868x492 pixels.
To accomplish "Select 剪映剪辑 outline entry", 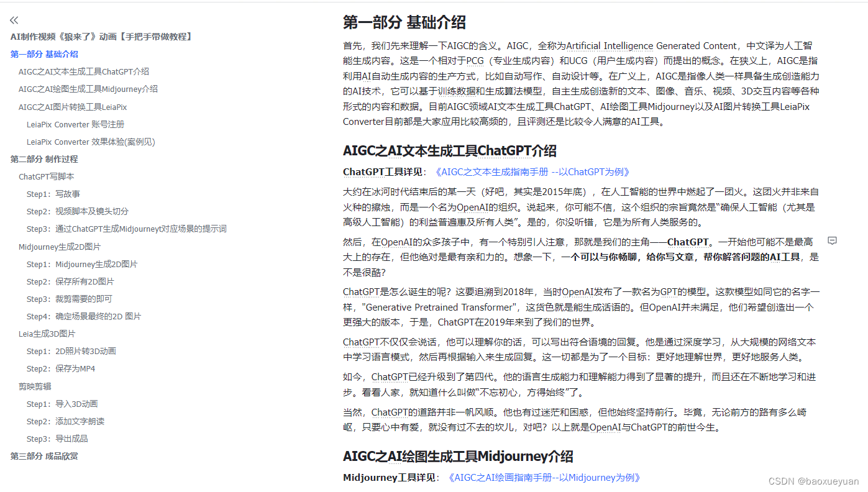I will click(35, 386).
